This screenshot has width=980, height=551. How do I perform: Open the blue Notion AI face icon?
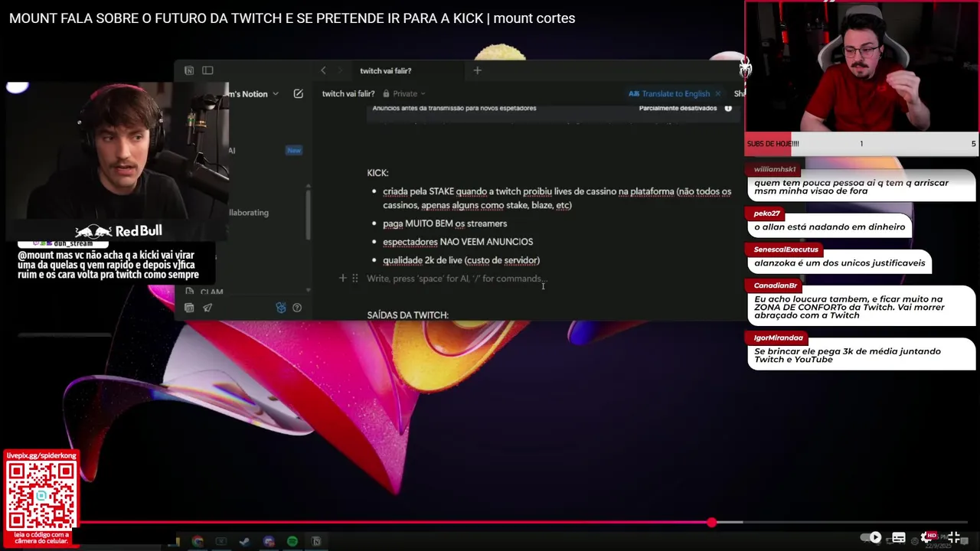(x=281, y=308)
